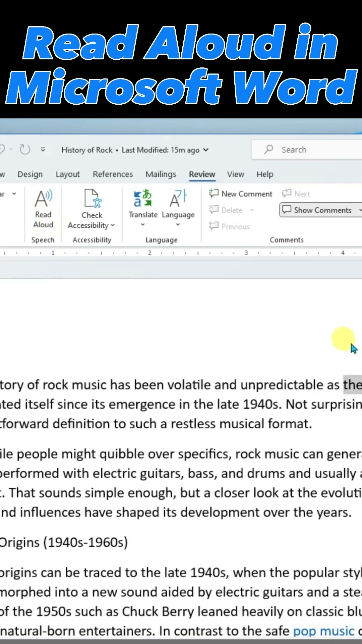Click the Search input box
The image size is (362, 644).
[x=307, y=150]
